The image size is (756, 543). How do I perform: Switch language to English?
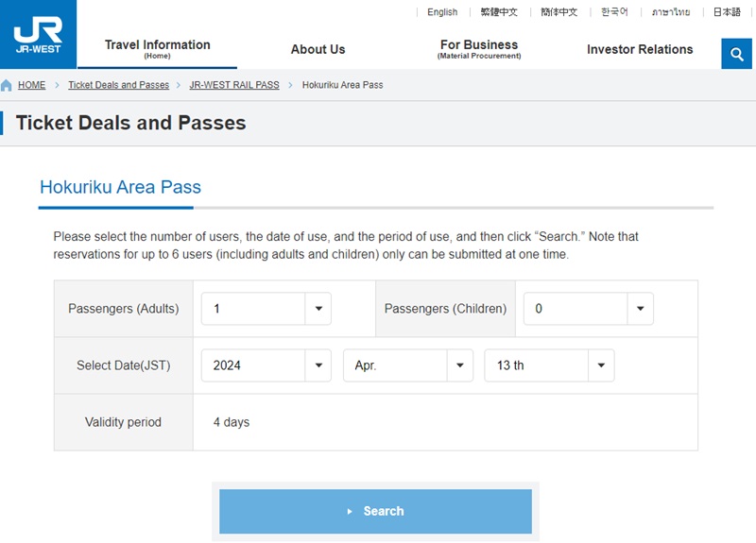tap(441, 12)
